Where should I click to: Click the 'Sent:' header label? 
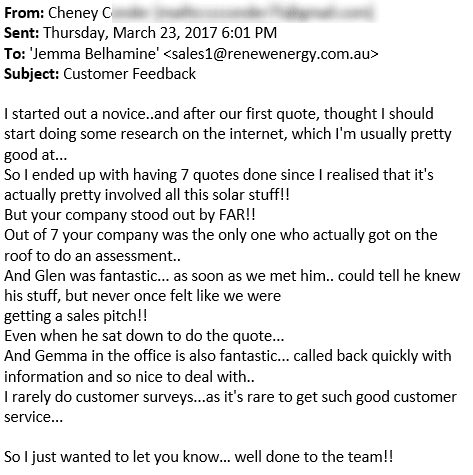(22, 33)
